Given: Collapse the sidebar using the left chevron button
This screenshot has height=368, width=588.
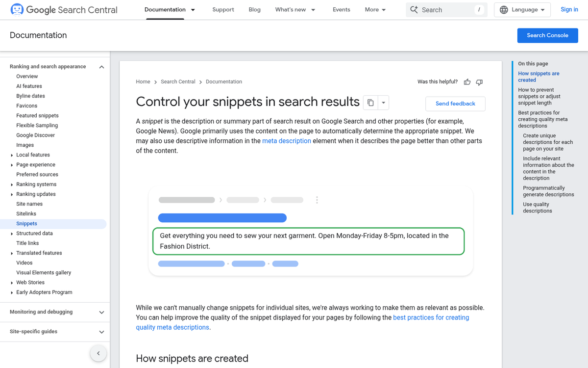Looking at the screenshot, I should pyautogui.click(x=98, y=353).
